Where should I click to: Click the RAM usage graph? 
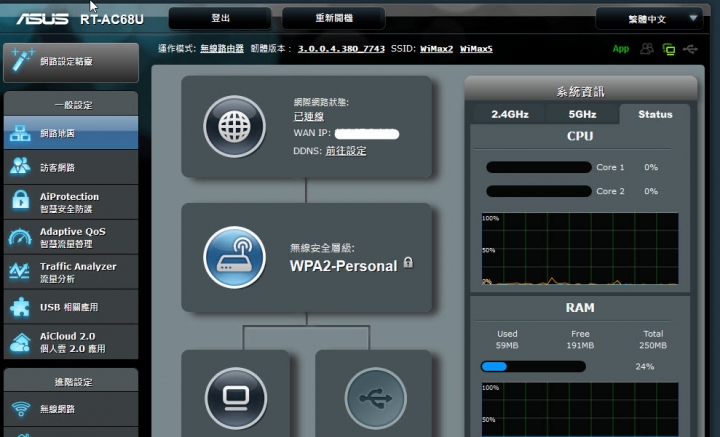click(x=580, y=409)
